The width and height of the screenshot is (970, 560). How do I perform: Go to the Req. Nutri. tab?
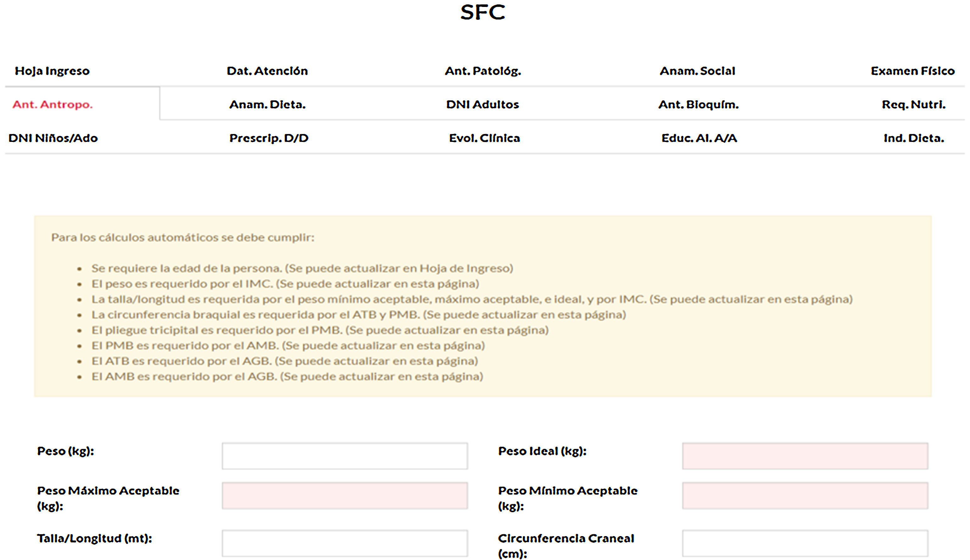click(913, 105)
